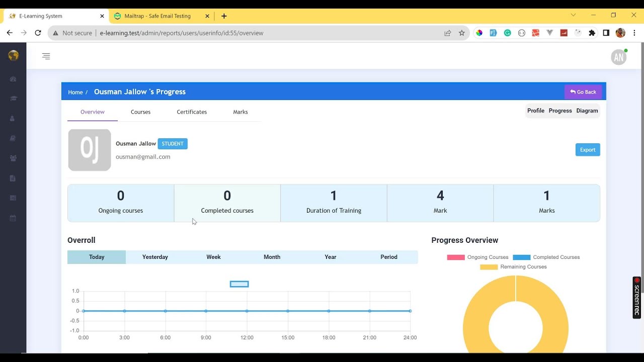Select the Year filter
The height and width of the screenshot is (362, 644).
tap(330, 257)
